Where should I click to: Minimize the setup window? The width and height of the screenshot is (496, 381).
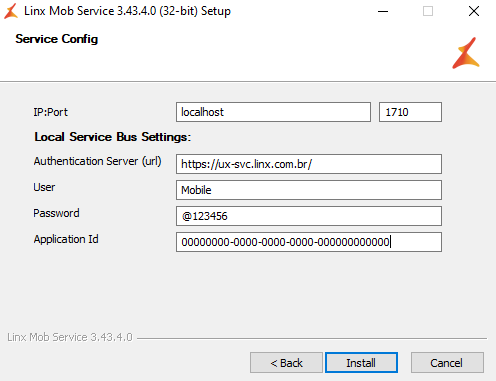pyautogui.click(x=383, y=11)
